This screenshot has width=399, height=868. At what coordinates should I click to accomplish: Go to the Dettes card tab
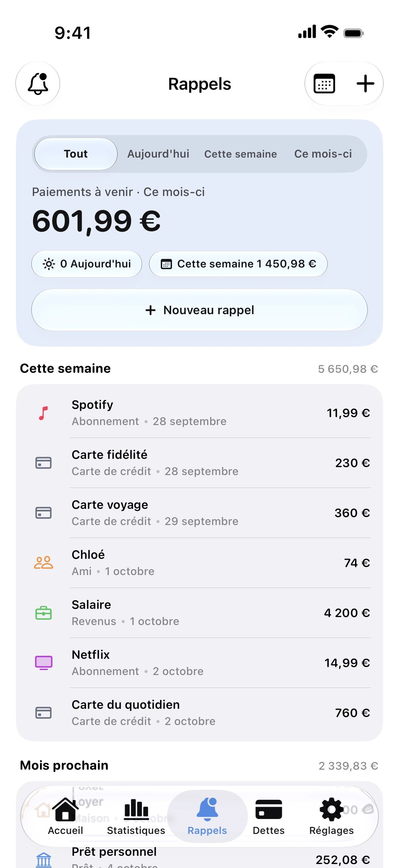coord(269,816)
